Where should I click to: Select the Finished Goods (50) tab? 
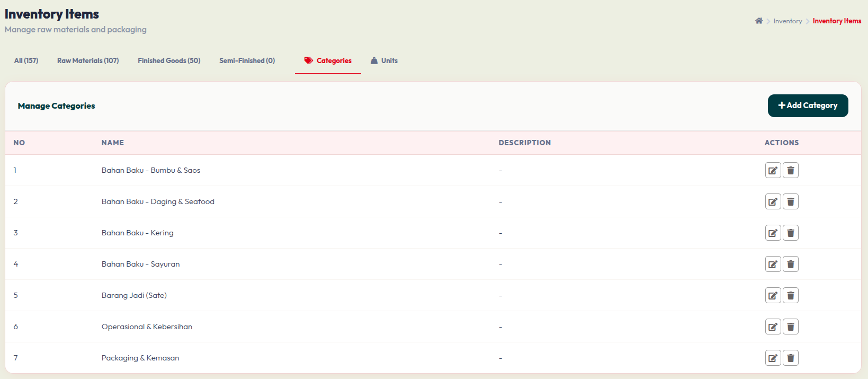[x=169, y=60]
